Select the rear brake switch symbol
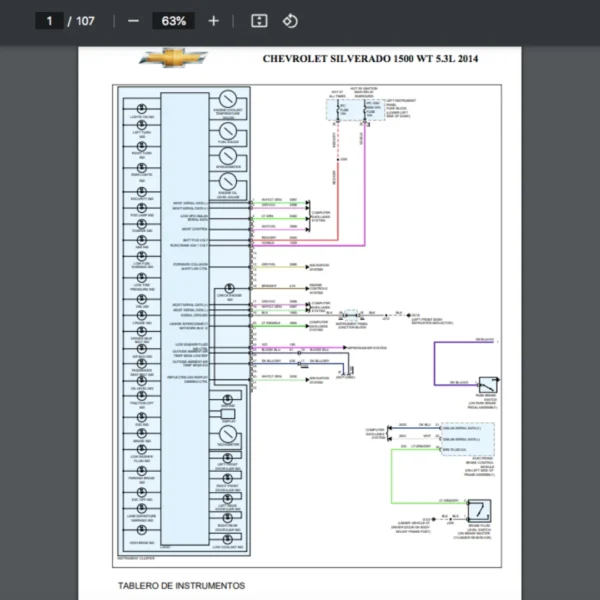The height and width of the screenshot is (600, 600). [x=488, y=384]
